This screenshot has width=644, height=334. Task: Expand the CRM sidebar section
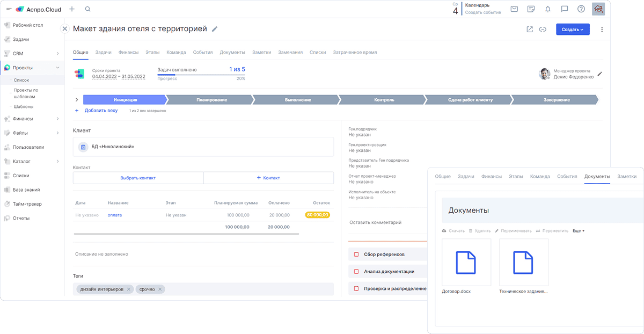(x=57, y=54)
